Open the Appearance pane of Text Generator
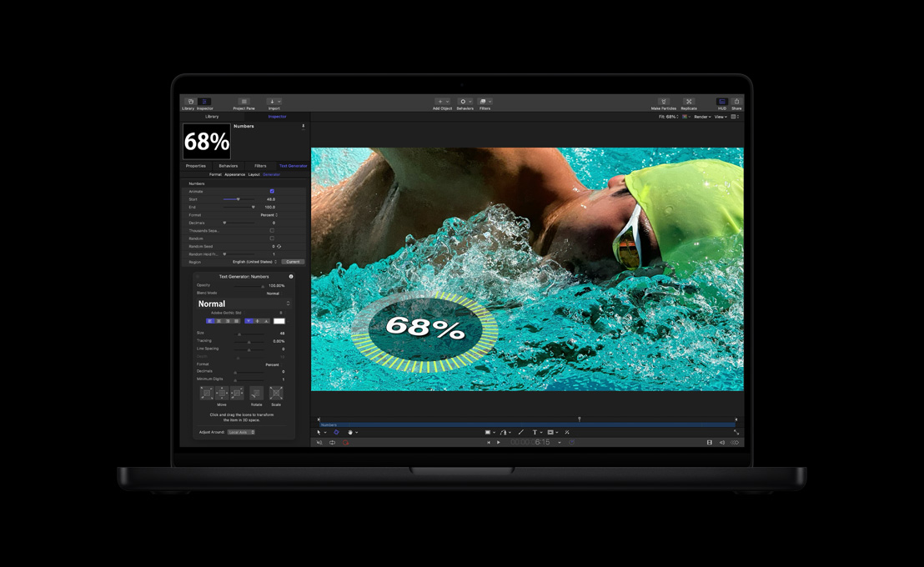The height and width of the screenshot is (567, 924). click(234, 175)
